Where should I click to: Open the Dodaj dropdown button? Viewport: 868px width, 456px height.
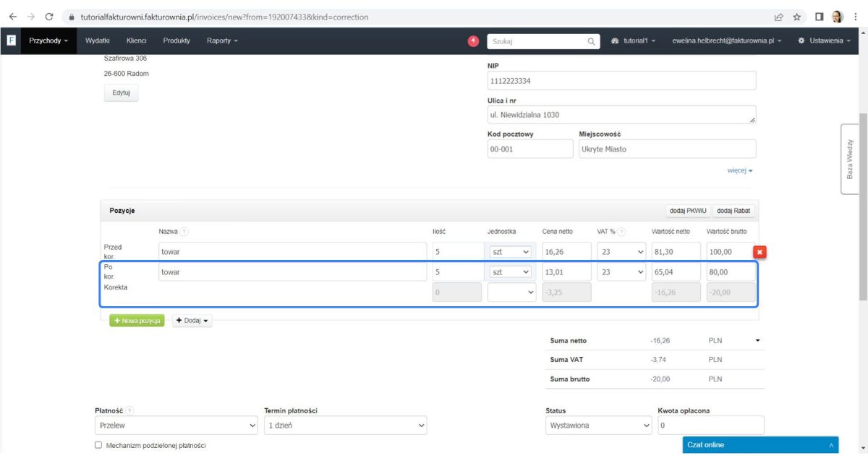(x=192, y=320)
